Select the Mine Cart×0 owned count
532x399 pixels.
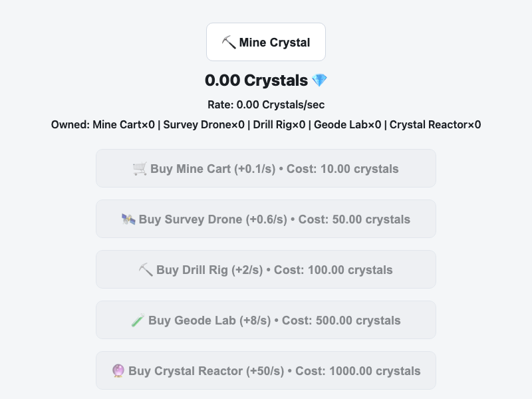coord(124,124)
